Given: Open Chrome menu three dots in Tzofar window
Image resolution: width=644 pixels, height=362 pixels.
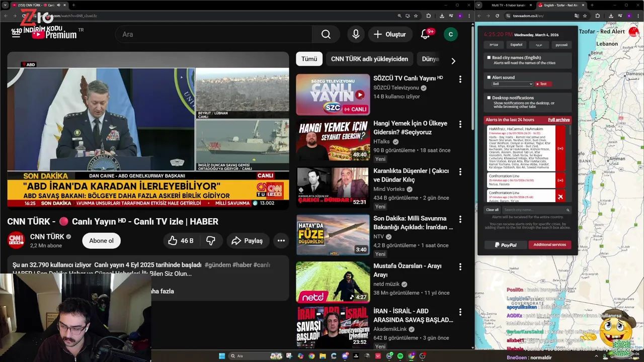Looking at the screenshot, I should click(637, 16).
